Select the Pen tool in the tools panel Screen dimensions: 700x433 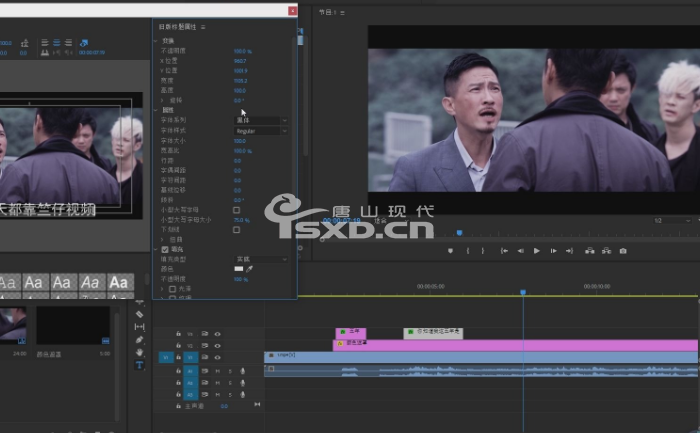(x=139, y=340)
